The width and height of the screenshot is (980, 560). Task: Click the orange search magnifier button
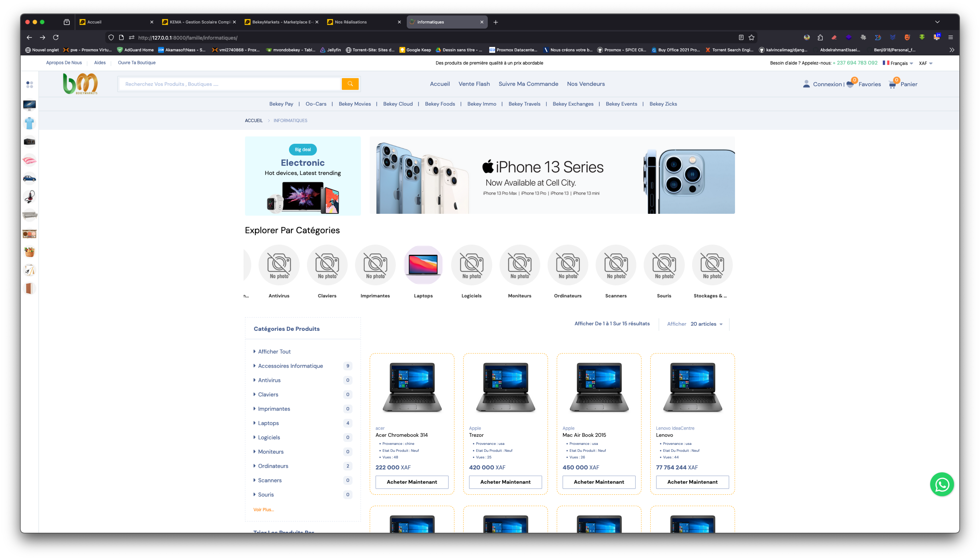(x=350, y=84)
